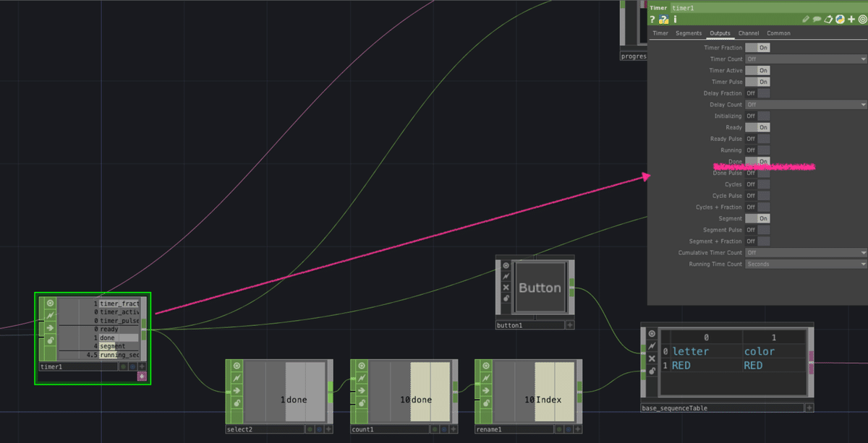Switch to the Segments tab
The image size is (868, 443).
[x=689, y=33]
